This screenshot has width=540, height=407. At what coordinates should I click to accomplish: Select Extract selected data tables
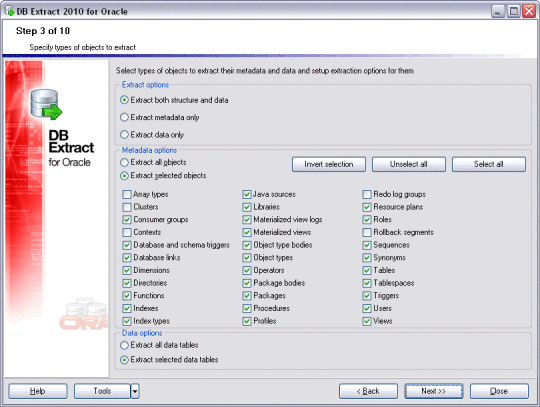pyautogui.click(x=124, y=360)
